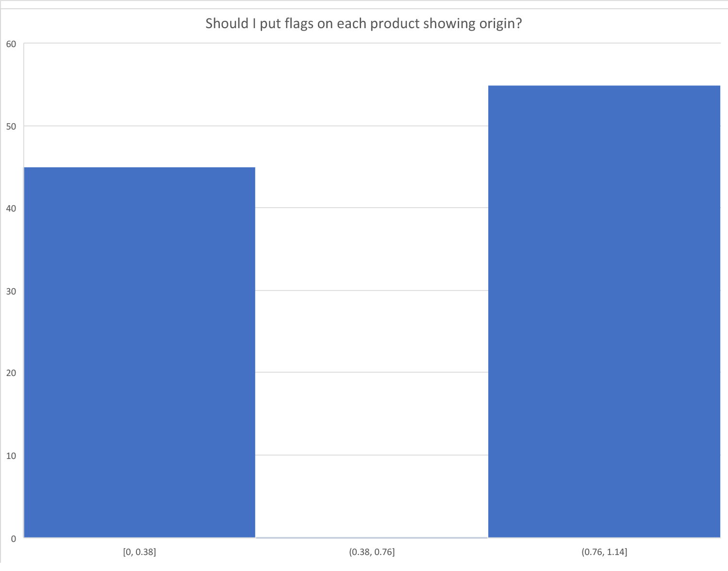Click the 30 gridline between the bars
Screen dimensions: 728x571
pyautogui.click(x=372, y=291)
